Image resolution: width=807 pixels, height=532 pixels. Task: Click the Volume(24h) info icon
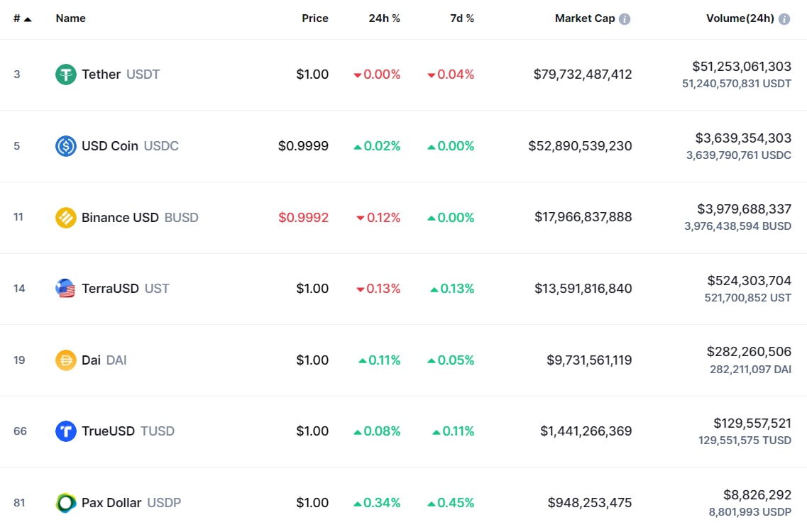click(784, 19)
